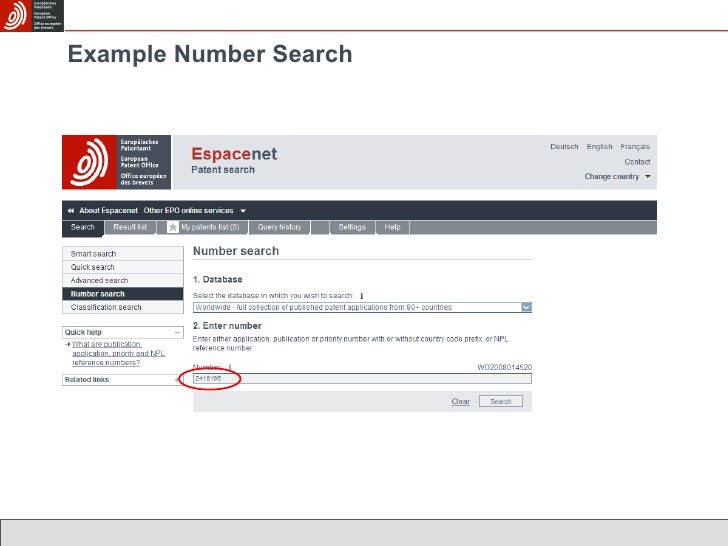Click the EPO logo in the Espacenet header

(117, 162)
